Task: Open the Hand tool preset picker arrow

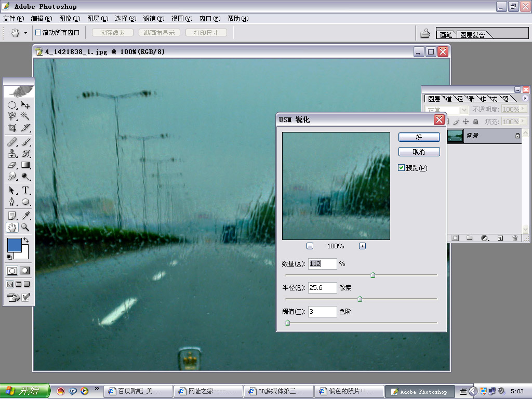Action: [x=25, y=33]
